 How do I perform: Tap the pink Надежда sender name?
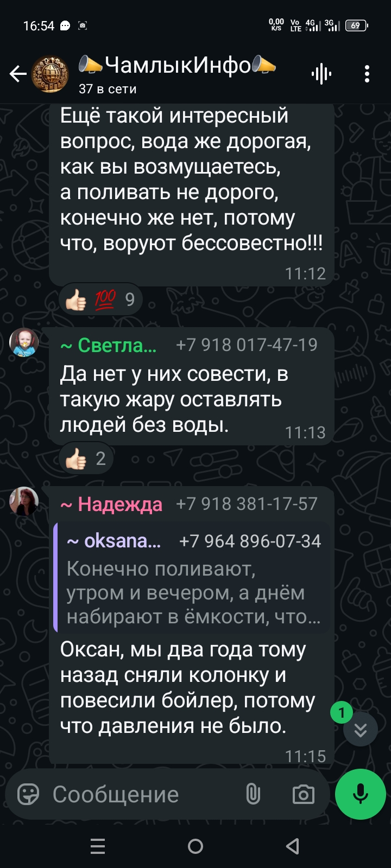point(111,504)
